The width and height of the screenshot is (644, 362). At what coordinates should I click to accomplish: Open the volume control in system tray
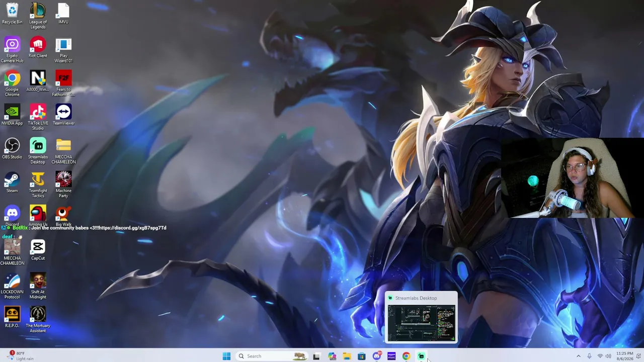(x=608, y=356)
